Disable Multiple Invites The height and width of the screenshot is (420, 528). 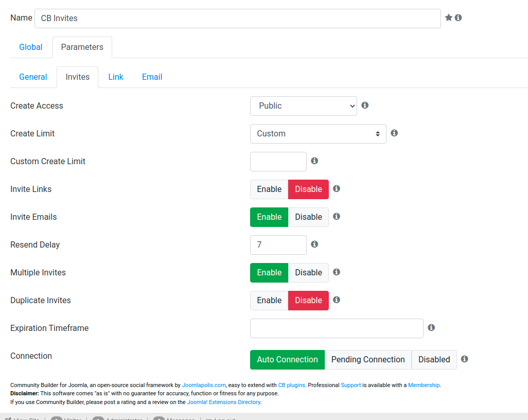pos(308,273)
